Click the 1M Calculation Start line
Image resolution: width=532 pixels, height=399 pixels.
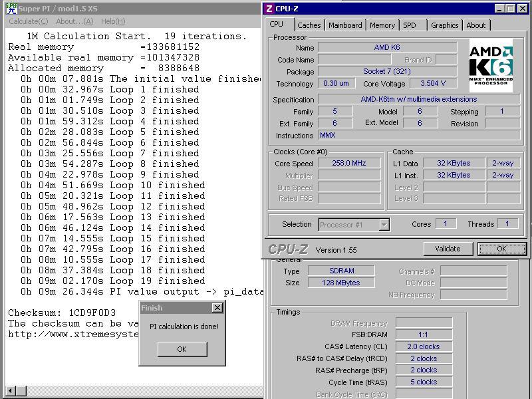point(137,36)
